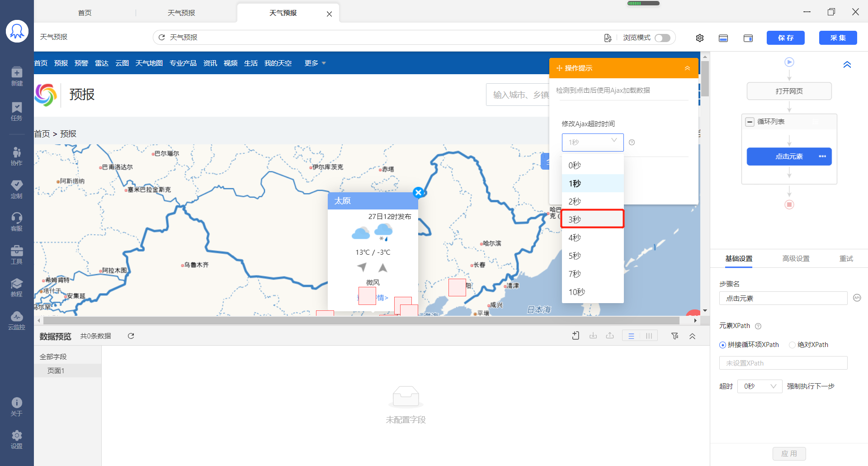
Task: Click the filter icon in data preview
Action: (675, 336)
